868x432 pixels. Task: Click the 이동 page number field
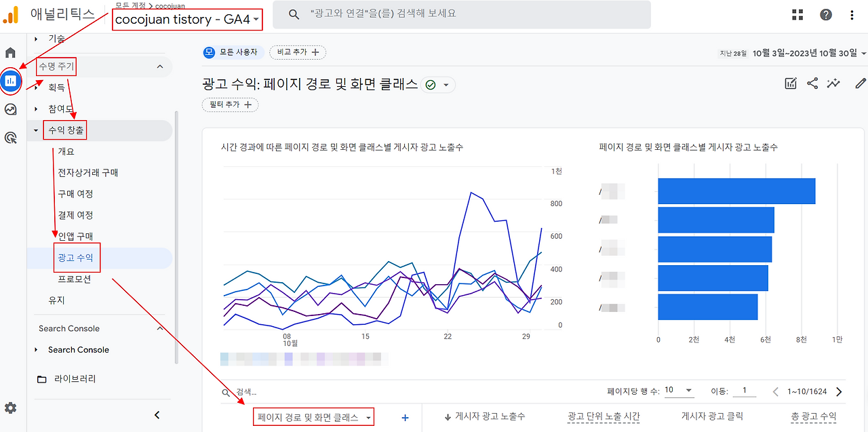pos(744,391)
